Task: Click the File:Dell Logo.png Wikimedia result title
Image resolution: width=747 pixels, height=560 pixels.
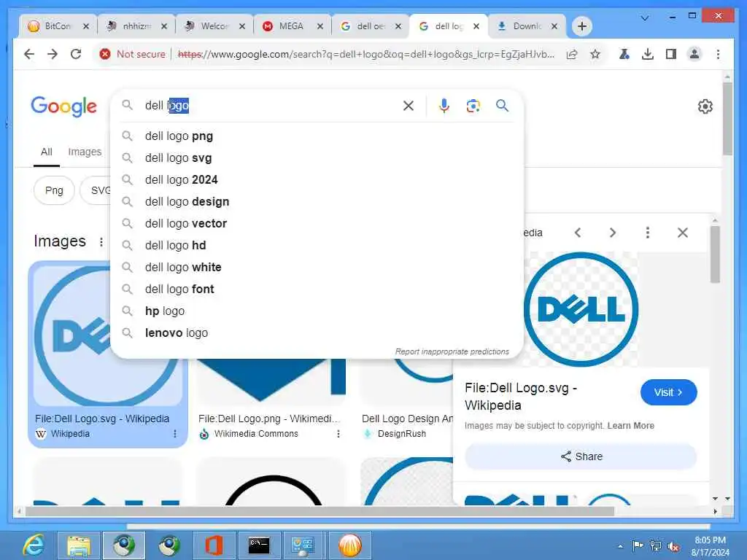Action: [x=268, y=419]
